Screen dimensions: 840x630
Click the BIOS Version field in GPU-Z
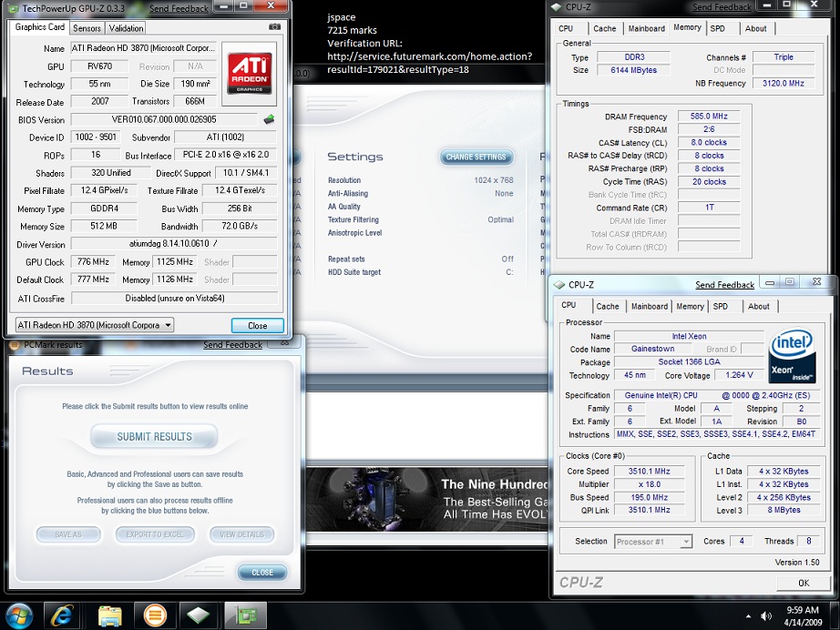tap(164, 119)
